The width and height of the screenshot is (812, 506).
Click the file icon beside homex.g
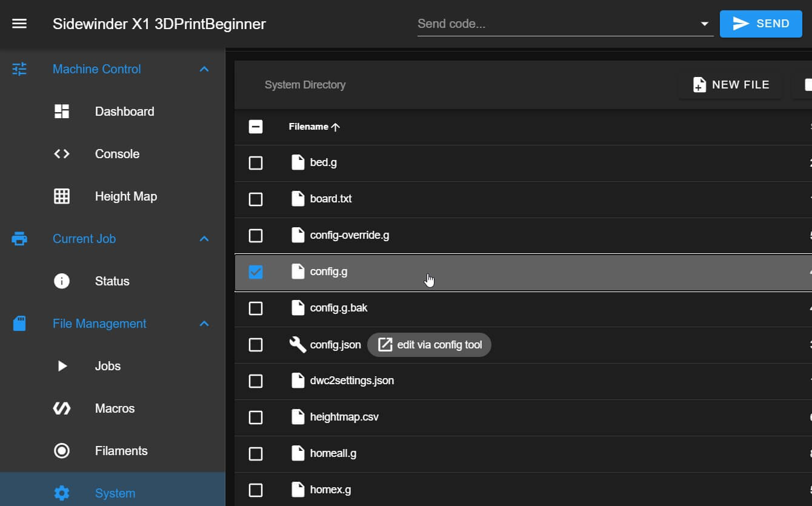[298, 490]
